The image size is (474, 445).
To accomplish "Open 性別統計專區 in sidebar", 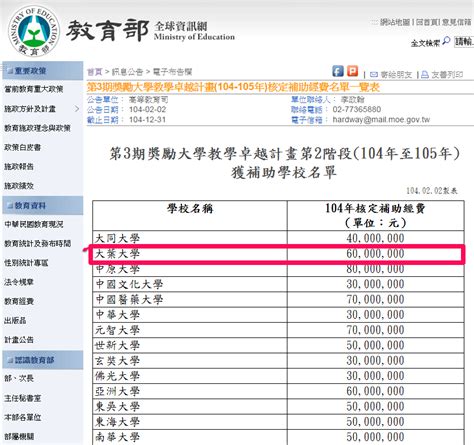I will 26,263.
